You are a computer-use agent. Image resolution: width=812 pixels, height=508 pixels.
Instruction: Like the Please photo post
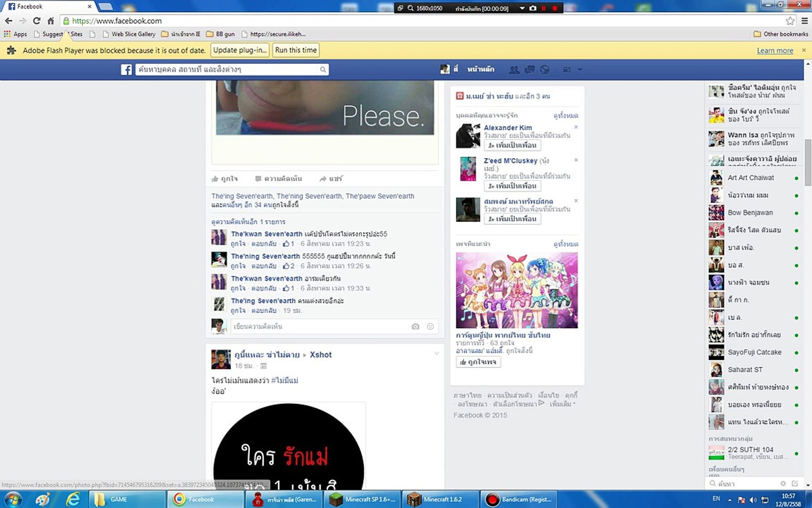pos(225,179)
